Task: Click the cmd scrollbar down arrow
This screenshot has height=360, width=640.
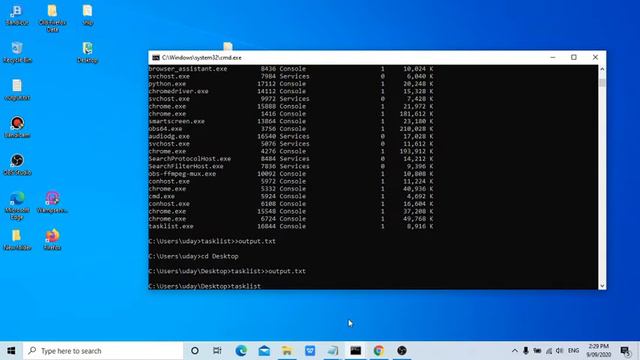Action: click(602, 286)
